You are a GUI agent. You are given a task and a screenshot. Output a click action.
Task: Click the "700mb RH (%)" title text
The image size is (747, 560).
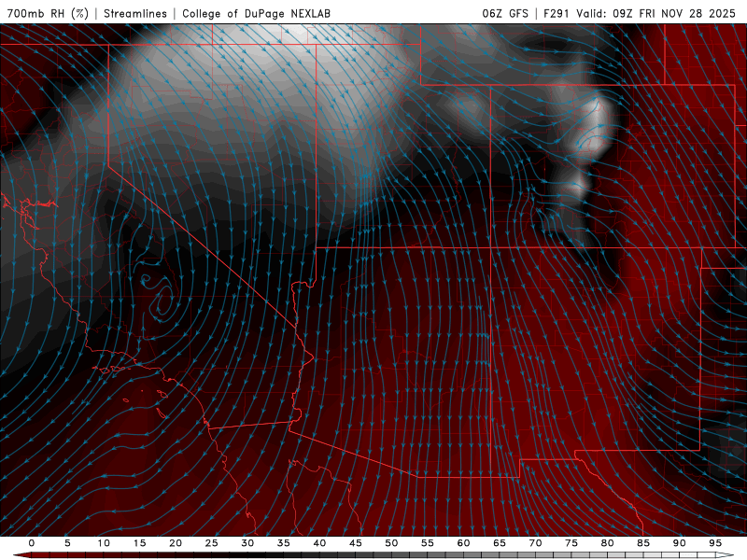[x=48, y=13]
